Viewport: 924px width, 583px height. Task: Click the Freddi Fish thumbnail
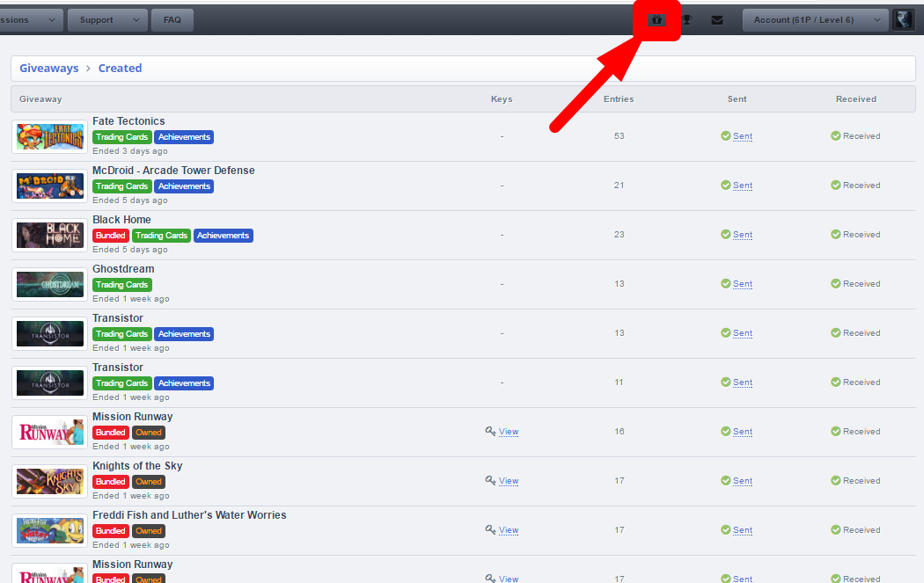50,530
